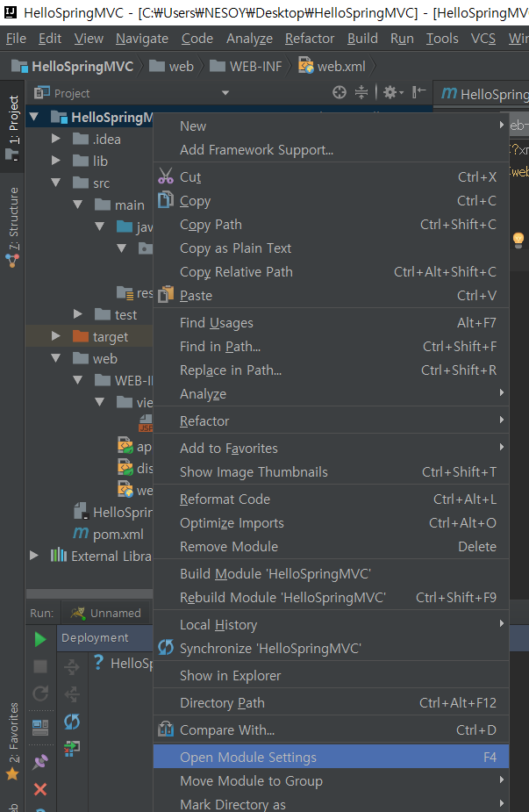Click the Tomcat icon on Unnamed tab
Viewport: 529px width, 812px height.
point(78,613)
